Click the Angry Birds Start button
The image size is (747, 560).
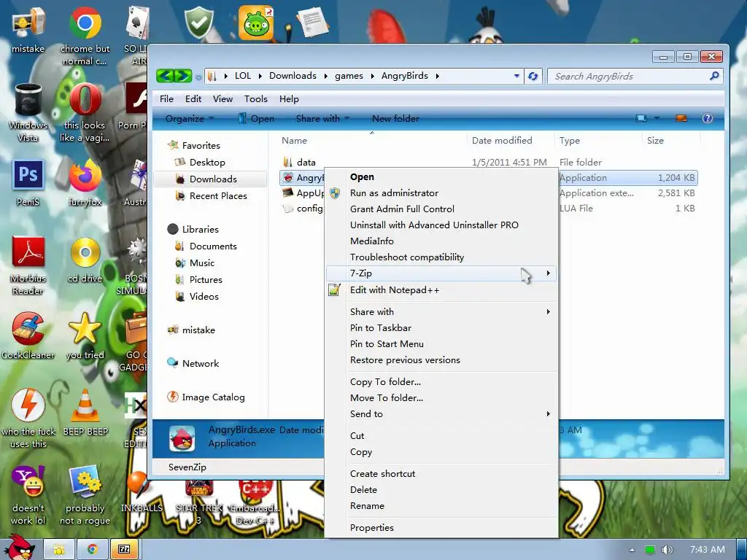[x=19, y=547]
